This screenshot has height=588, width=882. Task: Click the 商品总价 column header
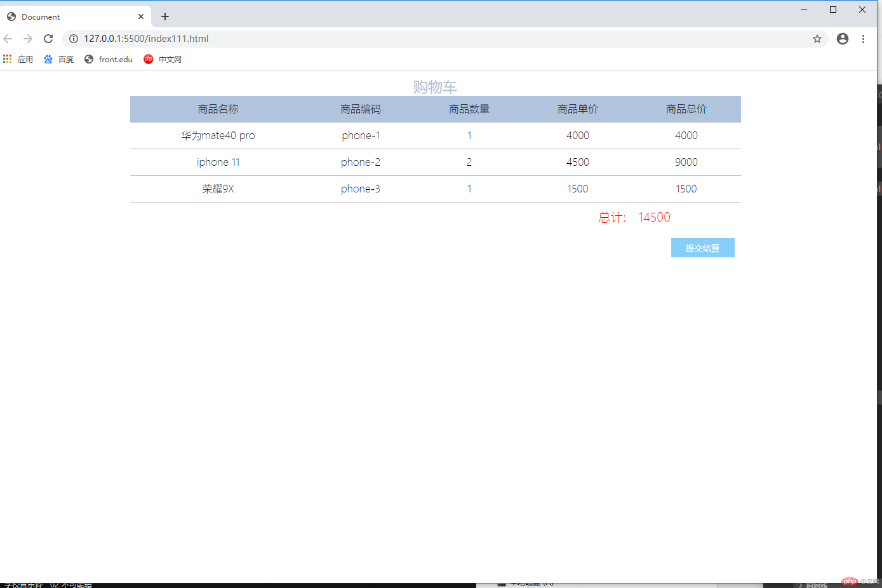[686, 109]
